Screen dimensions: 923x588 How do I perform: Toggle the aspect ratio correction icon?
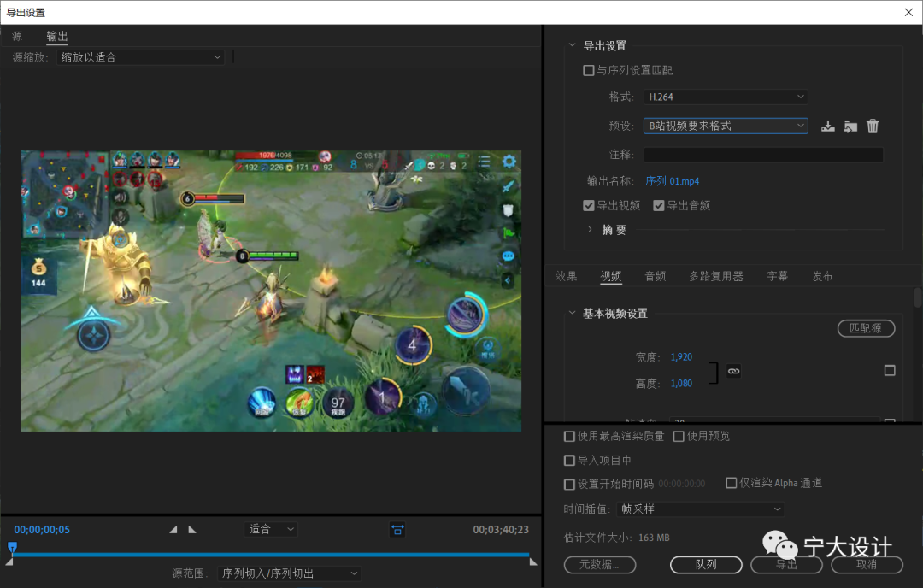click(397, 530)
